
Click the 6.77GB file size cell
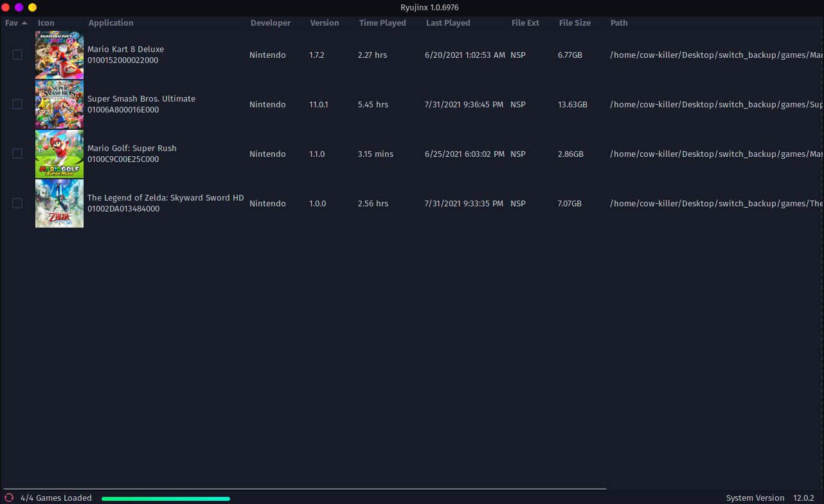pos(570,55)
